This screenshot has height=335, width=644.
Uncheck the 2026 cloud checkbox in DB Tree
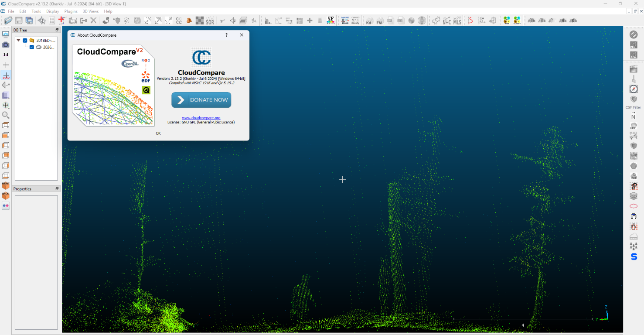pyautogui.click(x=32, y=47)
